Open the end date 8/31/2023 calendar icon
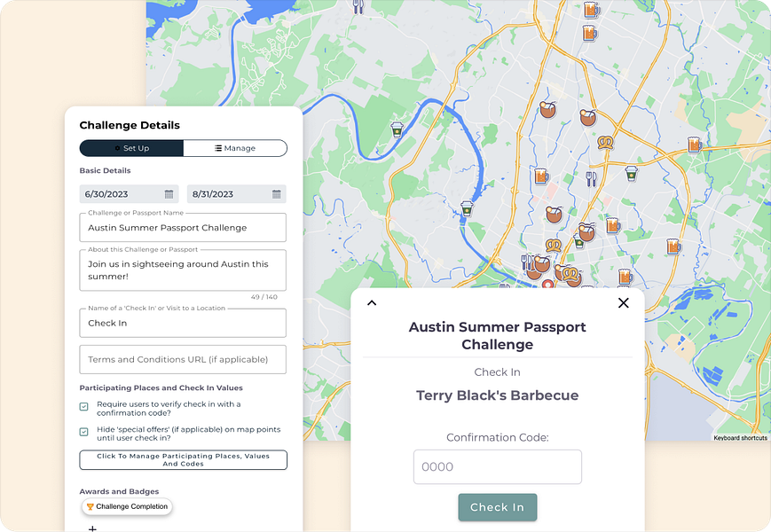The image size is (771, 532). pos(276,194)
